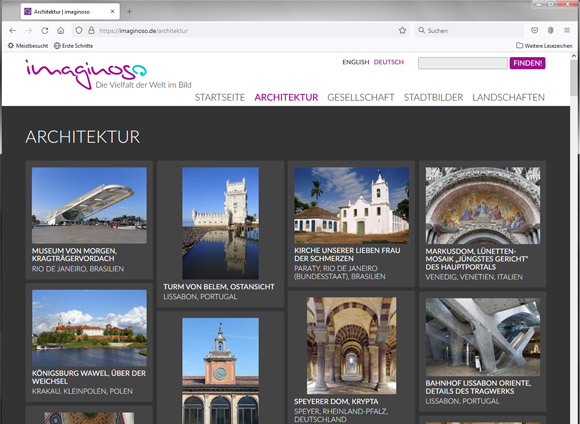Open the GESELLSCHAFT menu item
The height and width of the screenshot is (424, 580).
coord(361,97)
